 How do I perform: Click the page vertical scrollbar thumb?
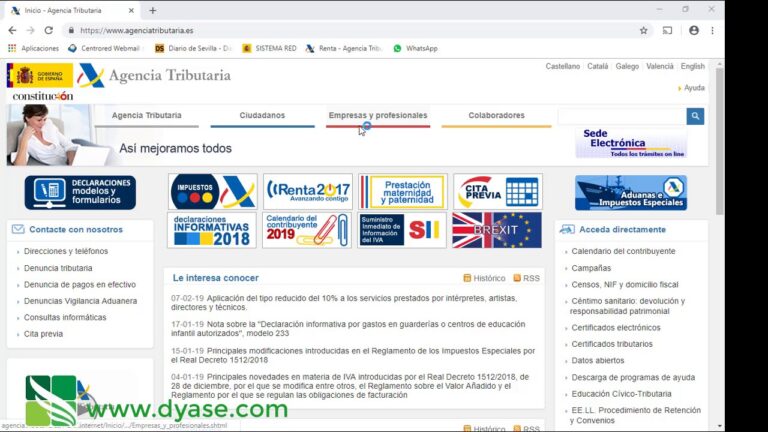pos(720,141)
